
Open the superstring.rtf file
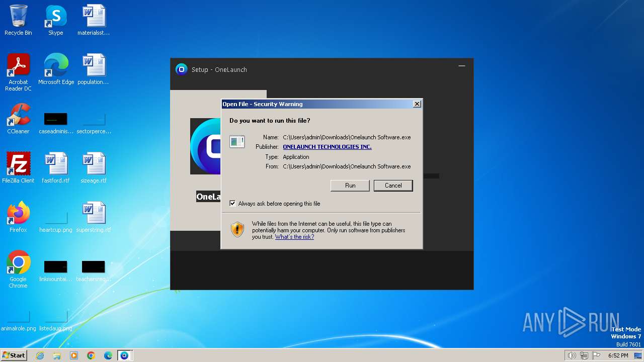[94, 217]
